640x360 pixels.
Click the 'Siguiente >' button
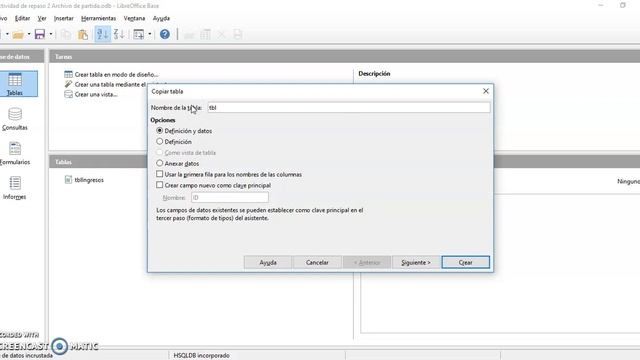click(416, 262)
